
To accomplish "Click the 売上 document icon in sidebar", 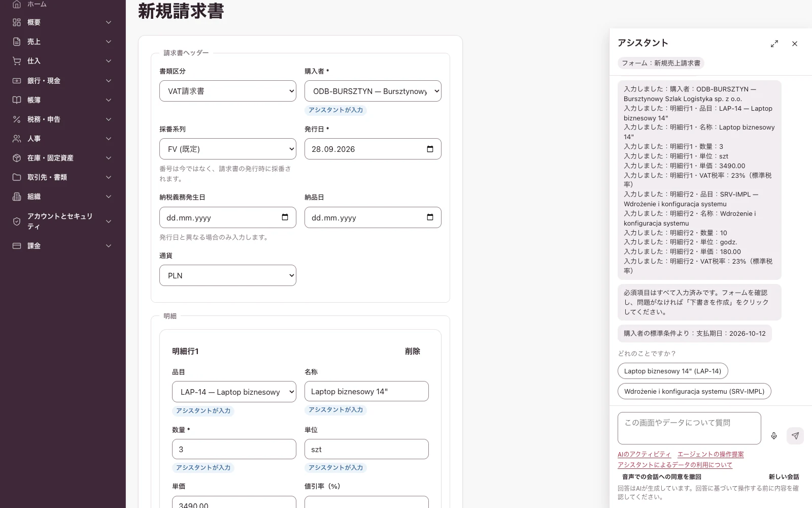I will tap(17, 42).
